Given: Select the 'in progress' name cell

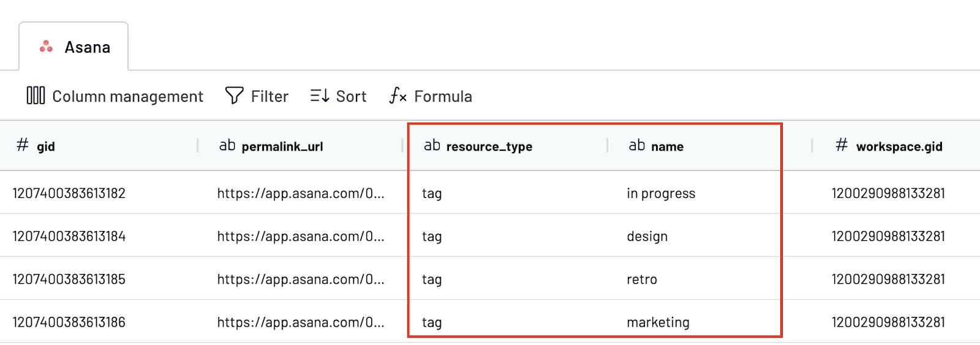Looking at the screenshot, I should [x=661, y=194].
